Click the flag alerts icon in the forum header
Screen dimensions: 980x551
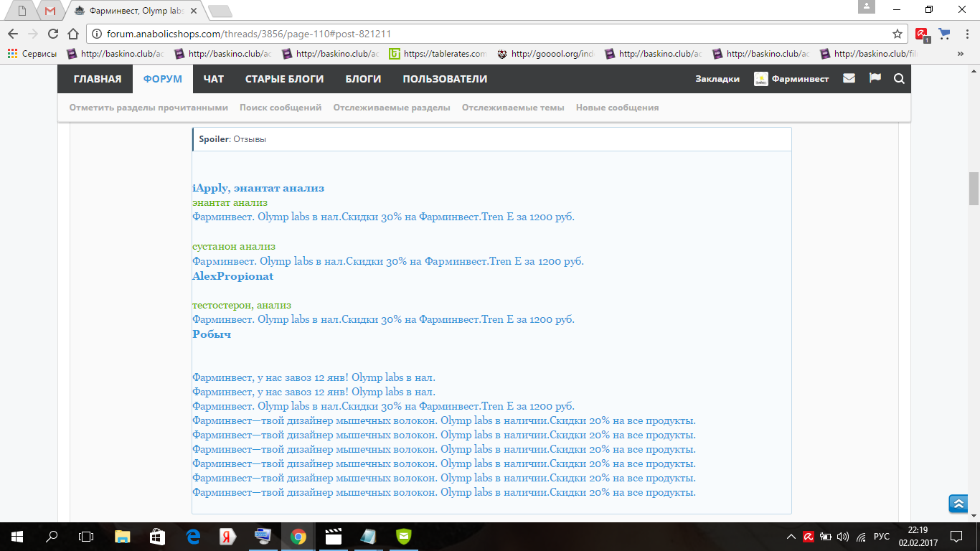(875, 78)
